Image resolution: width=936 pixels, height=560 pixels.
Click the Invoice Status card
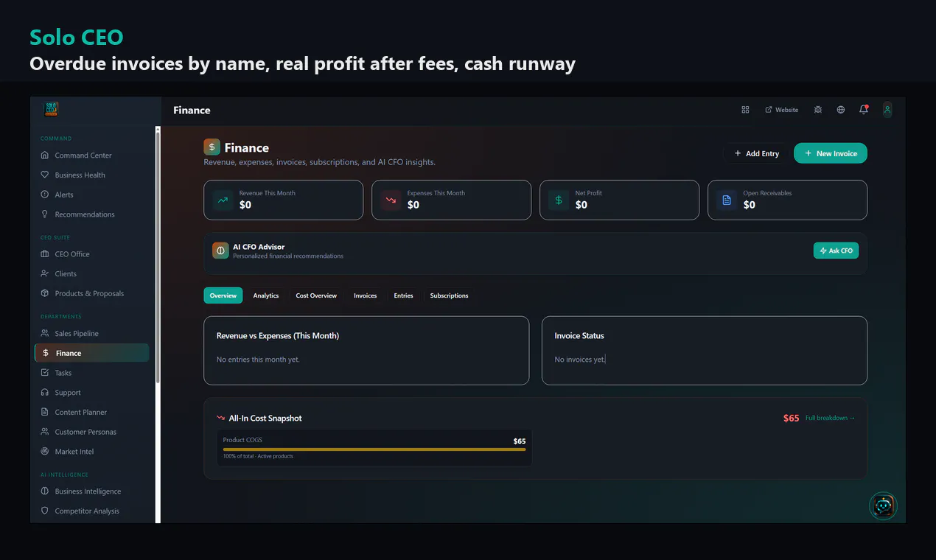pos(705,351)
